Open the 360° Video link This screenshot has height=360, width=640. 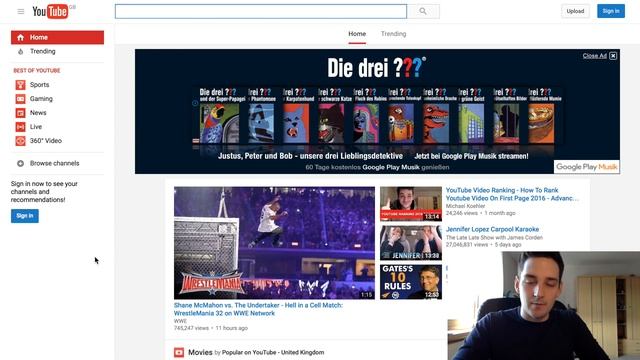click(x=46, y=141)
